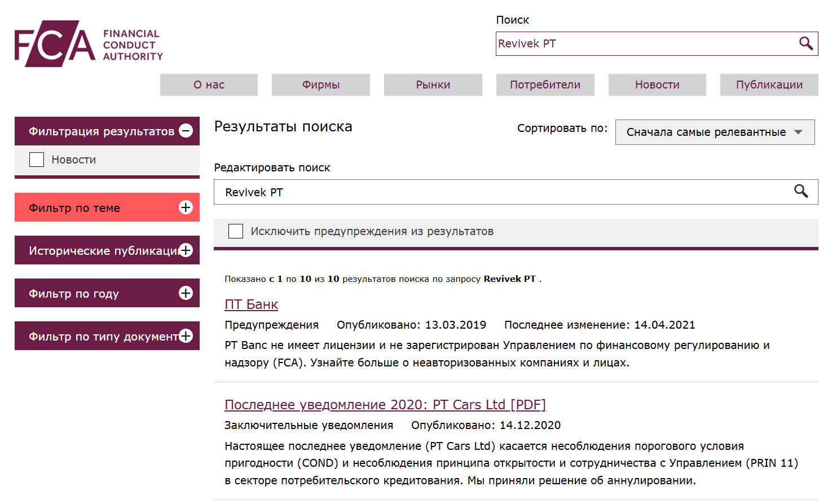Click the search magnifier icon in the header
This screenshot has height=504, width=819.
pos(805,43)
